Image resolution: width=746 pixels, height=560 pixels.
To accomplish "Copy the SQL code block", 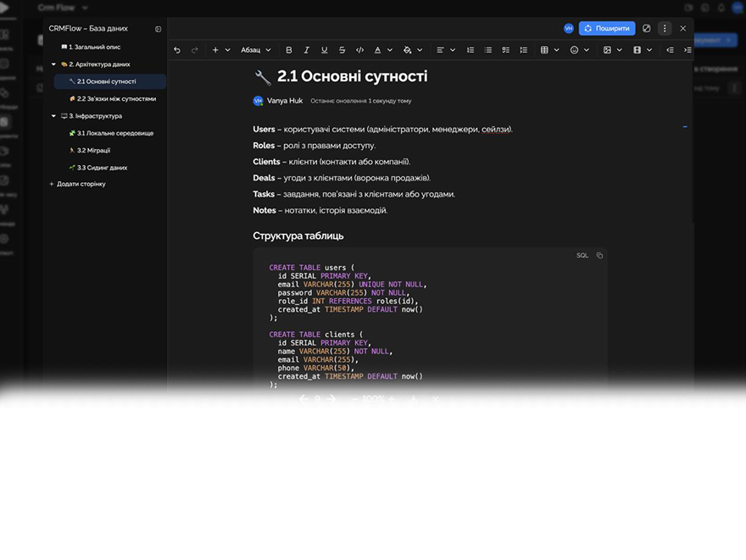I will pyautogui.click(x=599, y=255).
